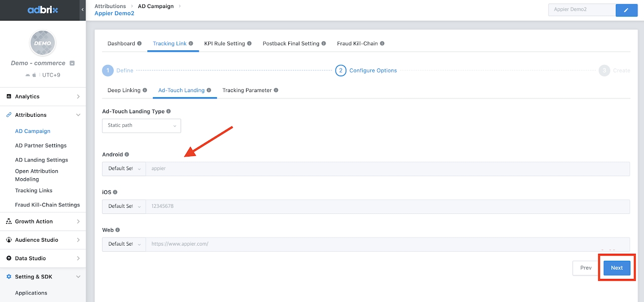Click info icon next to Android label
644x302 pixels.
pyautogui.click(x=127, y=155)
